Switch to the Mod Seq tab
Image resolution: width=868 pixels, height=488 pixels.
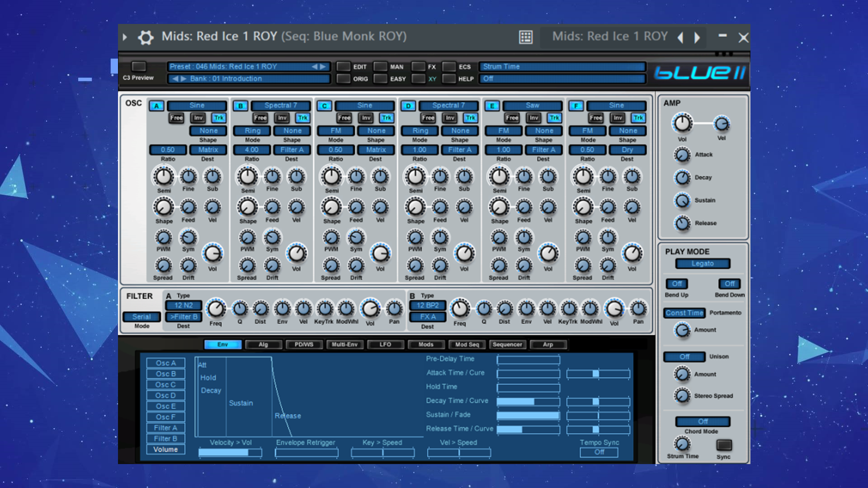(x=467, y=345)
